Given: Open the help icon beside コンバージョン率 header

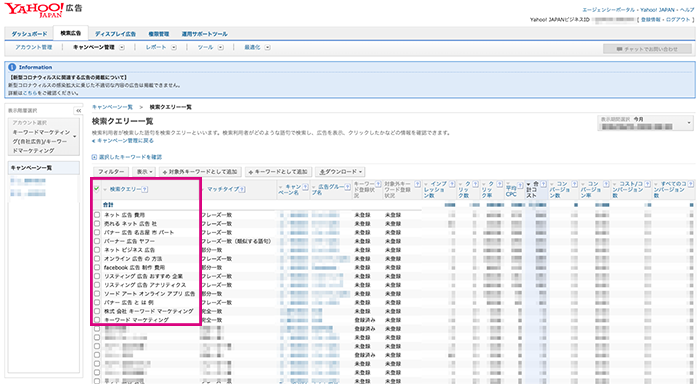Looking at the screenshot, I should click(x=606, y=184).
